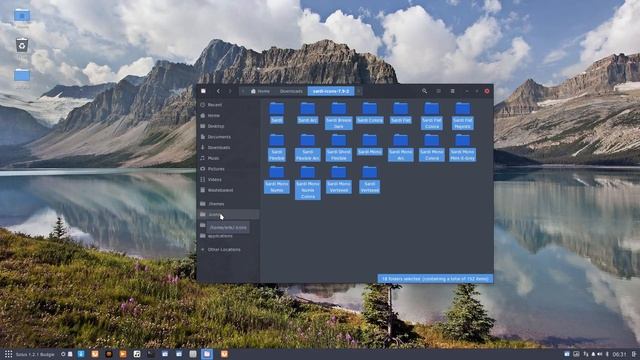The height and width of the screenshot is (360, 640).
Task: Open Music in the sidebar
Action: (228, 158)
